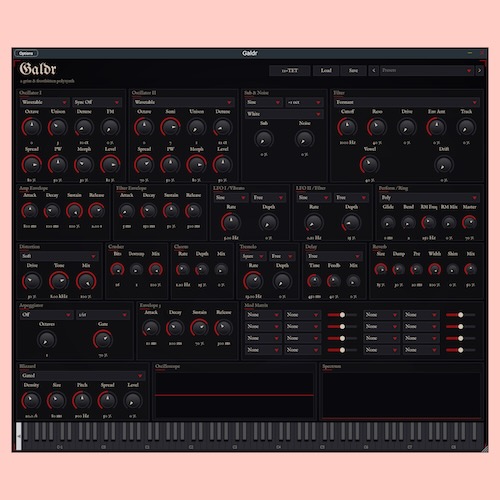This screenshot has width=500, height=500.
Task: Open LFO I Sine shape dropdown
Action: point(231,198)
